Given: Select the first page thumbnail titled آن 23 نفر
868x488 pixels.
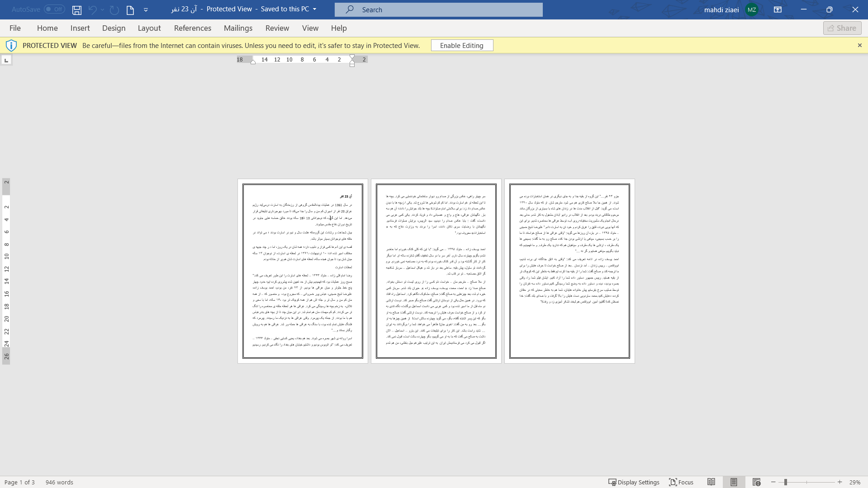Looking at the screenshot, I should (x=303, y=271).
